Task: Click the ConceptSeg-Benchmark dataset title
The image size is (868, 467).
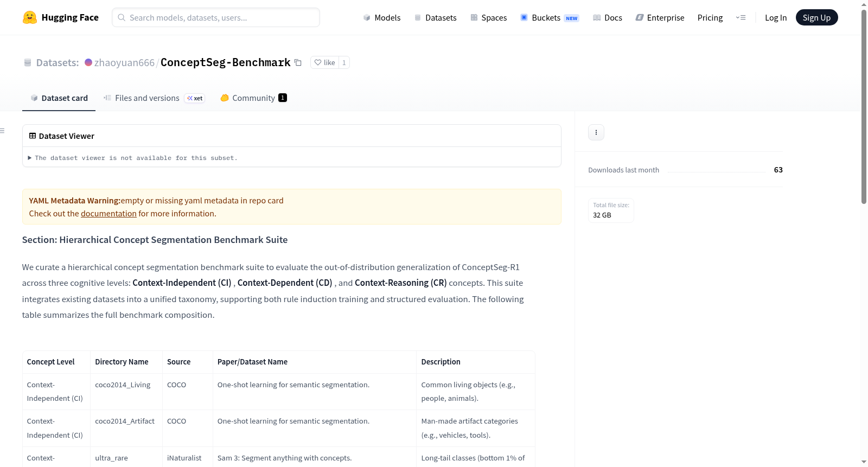Action: (226, 62)
